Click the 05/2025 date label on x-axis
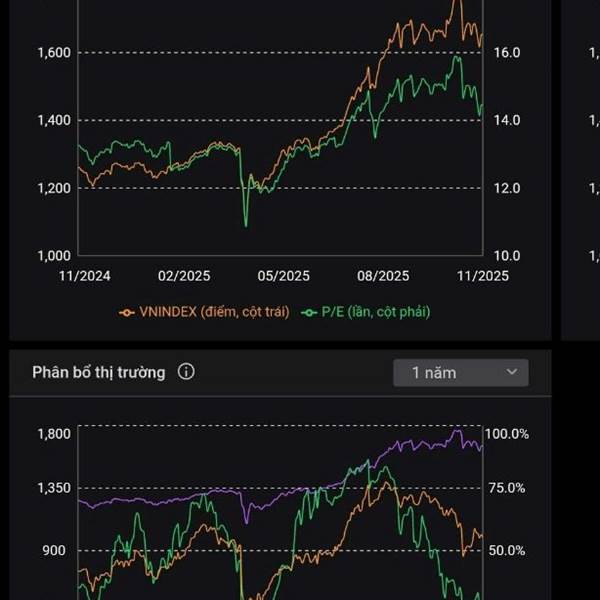 283,276
